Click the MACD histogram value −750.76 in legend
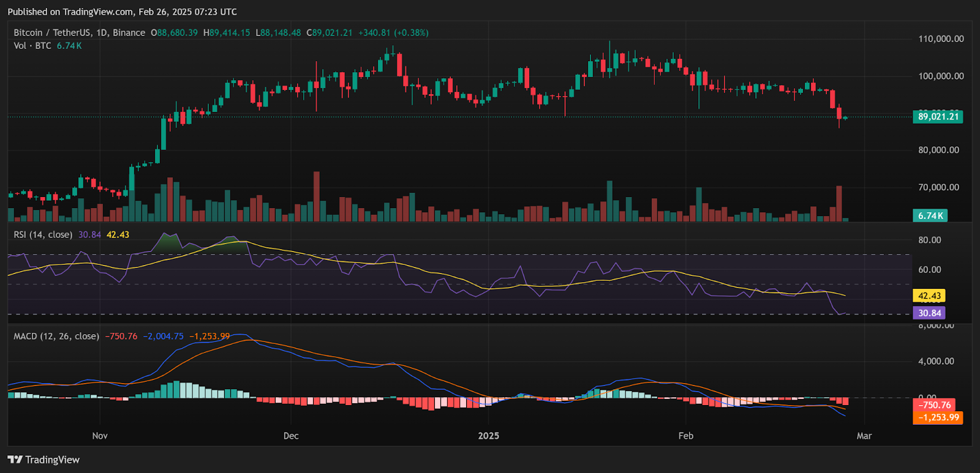This screenshot has height=473, width=980. [121, 336]
